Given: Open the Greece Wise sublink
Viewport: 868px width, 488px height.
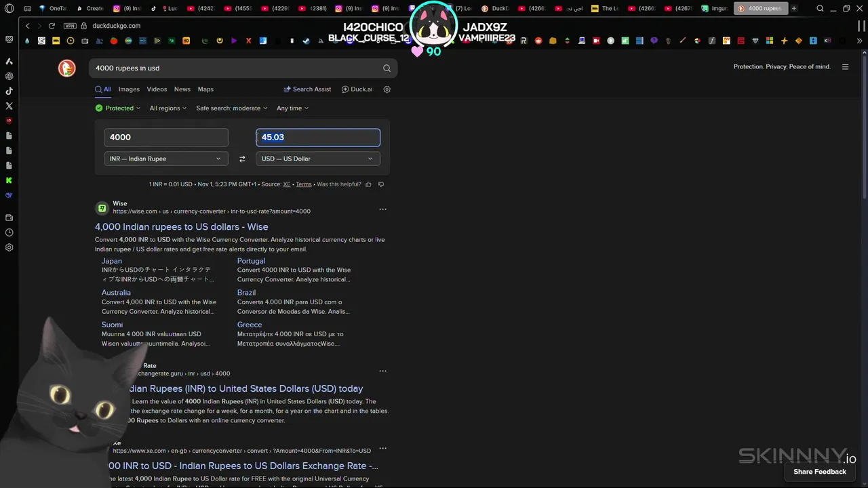Looking at the screenshot, I should [x=250, y=325].
